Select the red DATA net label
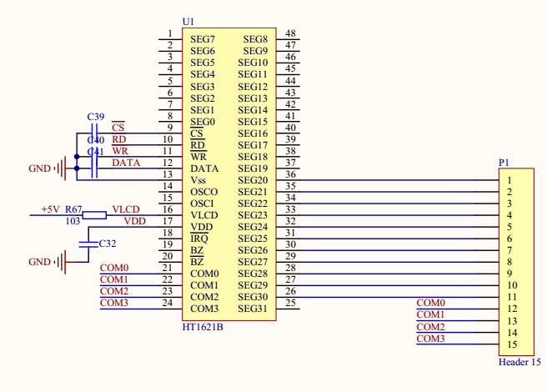This screenshot has height=392, width=547. (126, 163)
